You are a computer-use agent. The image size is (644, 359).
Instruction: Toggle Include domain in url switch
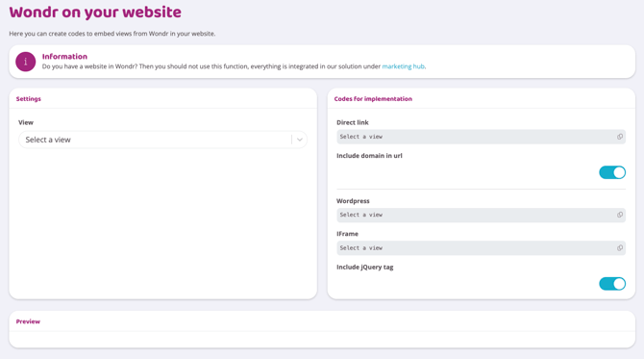tap(612, 172)
